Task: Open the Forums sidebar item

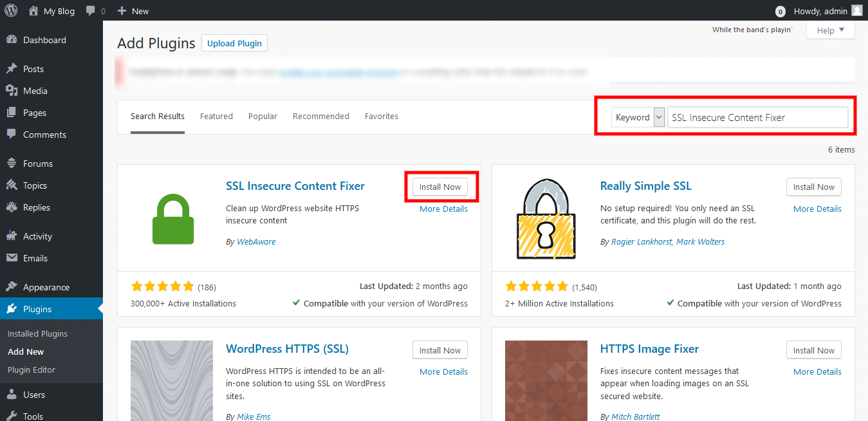Action: coord(37,164)
